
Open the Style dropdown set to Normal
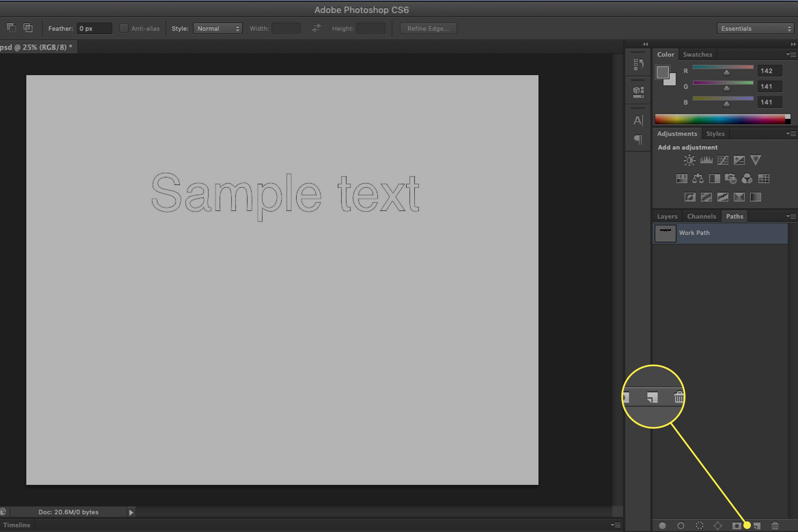pos(218,29)
